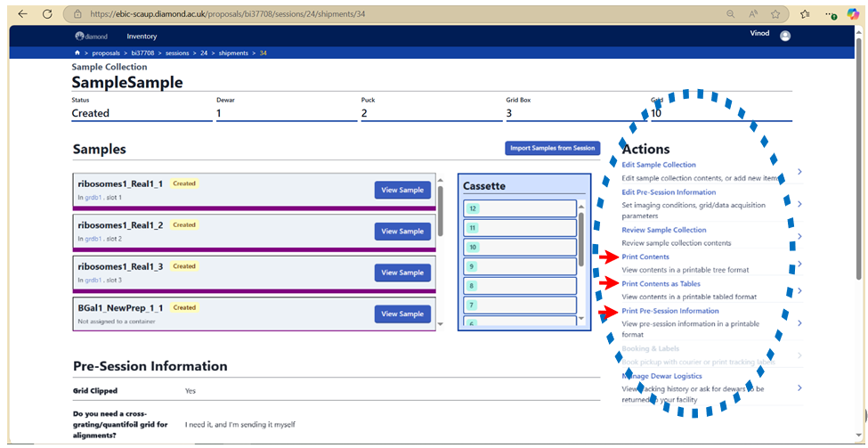Screen dimensions: 868x448
Task: Select cassette slot 12
Action: [520, 208]
